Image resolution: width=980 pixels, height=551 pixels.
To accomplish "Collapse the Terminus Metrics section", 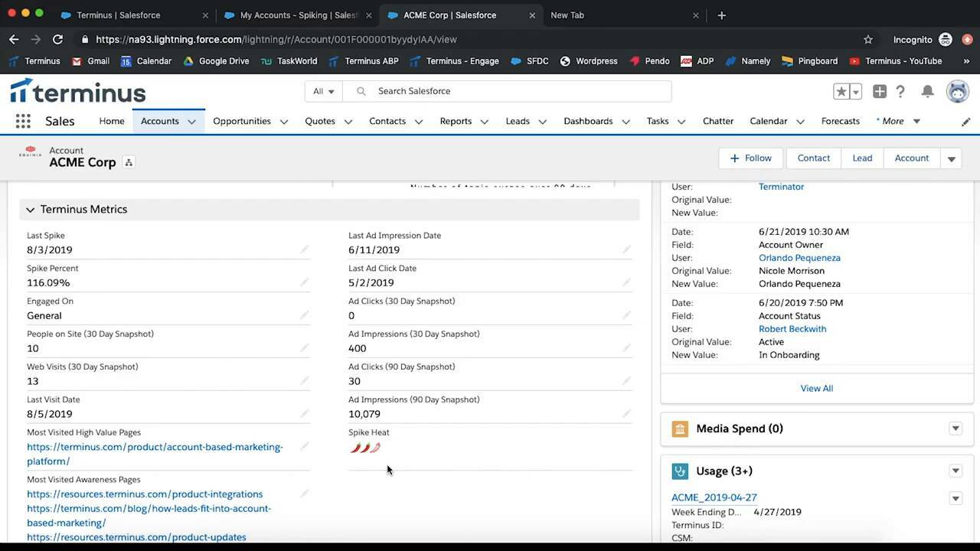I will pos(30,209).
